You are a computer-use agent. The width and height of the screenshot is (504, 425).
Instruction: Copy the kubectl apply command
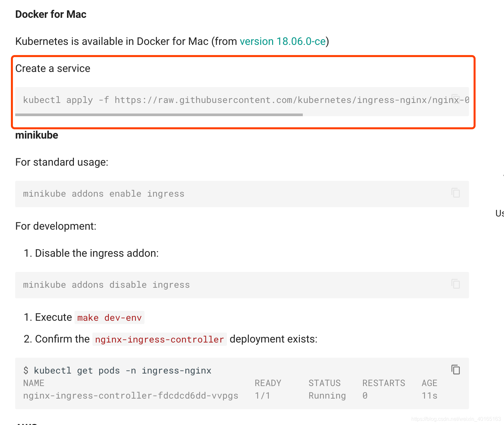click(456, 99)
